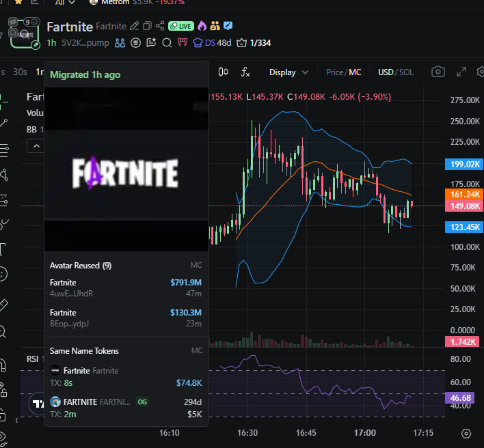Copy the 5V2K...pump contract address
This screenshot has height=448, width=484.
click(85, 43)
